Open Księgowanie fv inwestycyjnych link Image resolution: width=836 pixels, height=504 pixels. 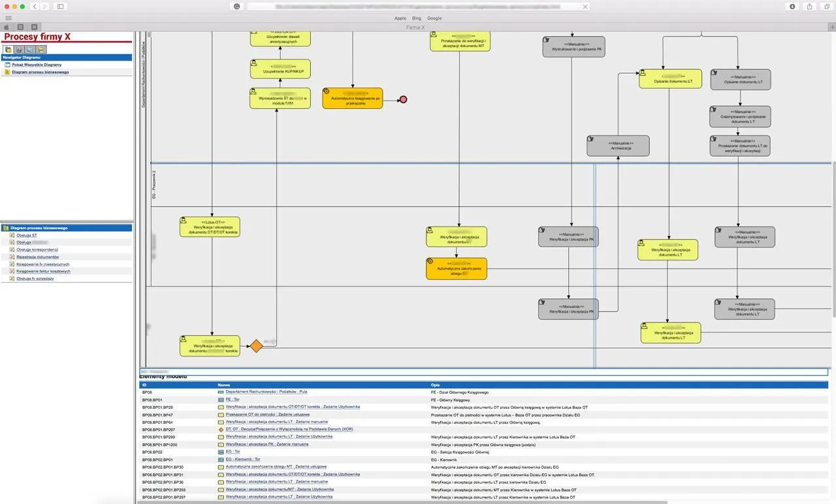(42, 264)
